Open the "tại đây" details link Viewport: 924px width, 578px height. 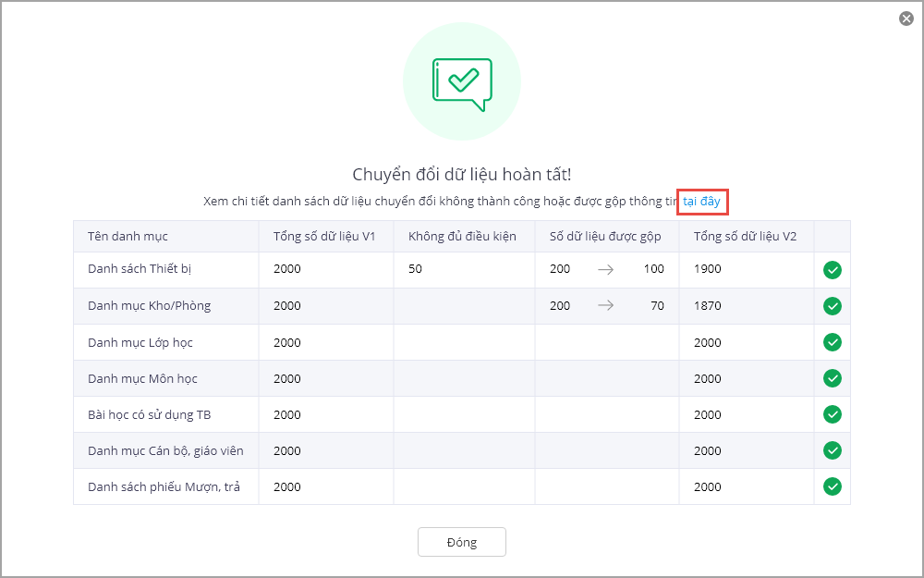pos(702,201)
